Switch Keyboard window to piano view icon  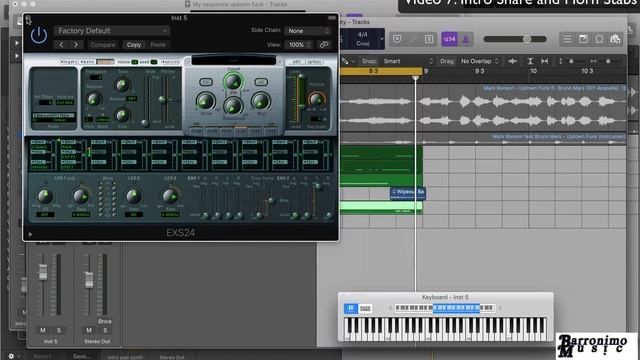pos(351,309)
